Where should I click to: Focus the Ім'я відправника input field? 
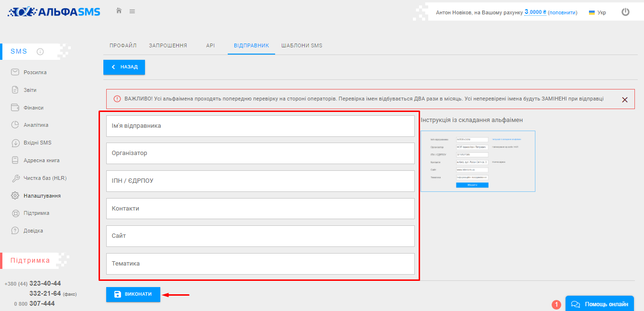[260, 126]
